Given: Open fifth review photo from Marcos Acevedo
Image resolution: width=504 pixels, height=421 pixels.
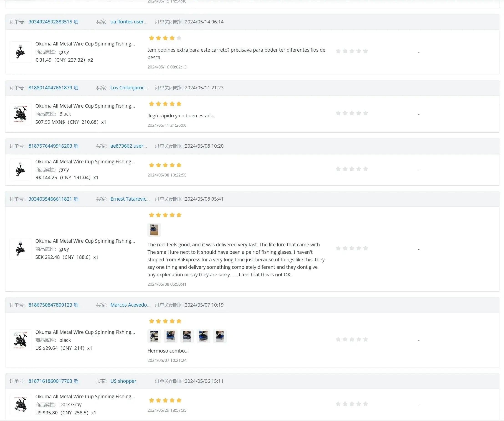Looking at the screenshot, I should click(x=220, y=336).
